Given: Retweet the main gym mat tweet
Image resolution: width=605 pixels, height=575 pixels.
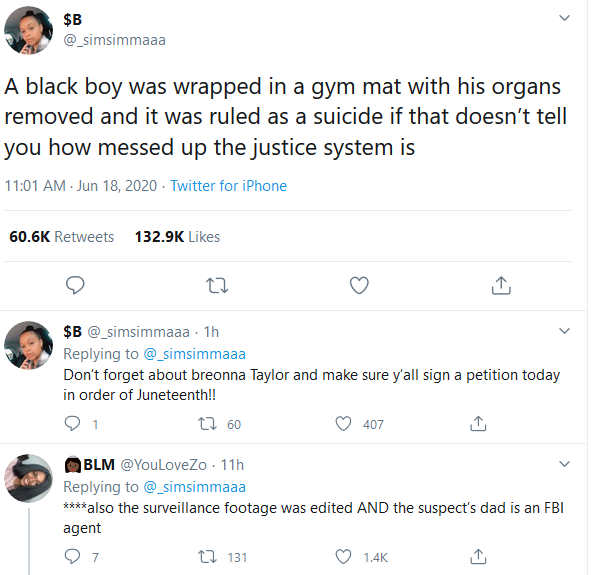Looking at the screenshot, I should pos(217,286).
